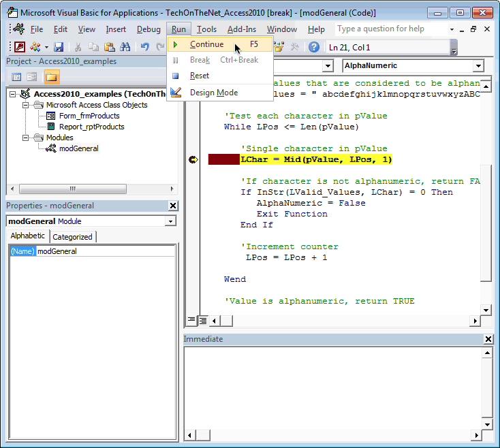Restore the code window via restore icon
The height and width of the screenshot is (448, 500).
[x=473, y=29]
